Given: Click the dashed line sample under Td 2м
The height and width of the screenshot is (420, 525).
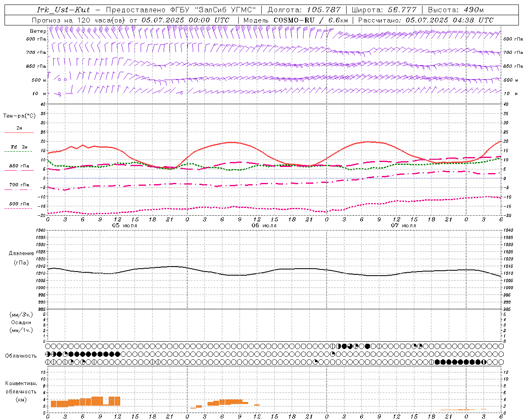Looking at the screenshot, I should (x=19, y=151).
